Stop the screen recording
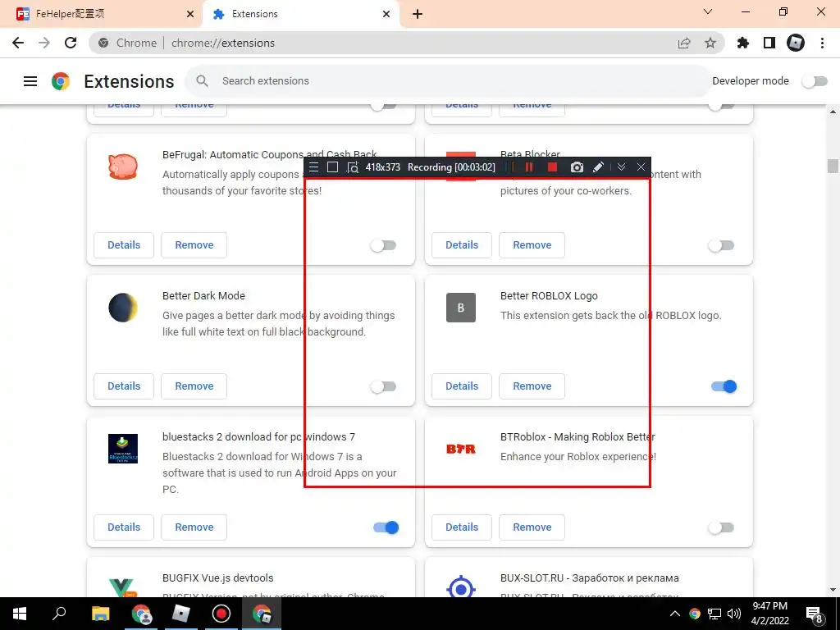Screen dimensions: 840x630 point(552,167)
